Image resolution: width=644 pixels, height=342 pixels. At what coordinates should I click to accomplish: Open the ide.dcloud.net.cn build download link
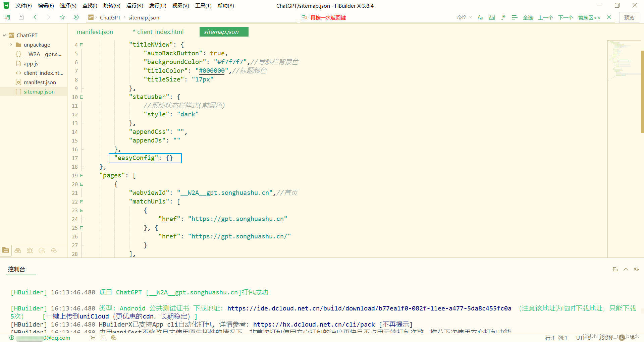[x=369, y=308]
